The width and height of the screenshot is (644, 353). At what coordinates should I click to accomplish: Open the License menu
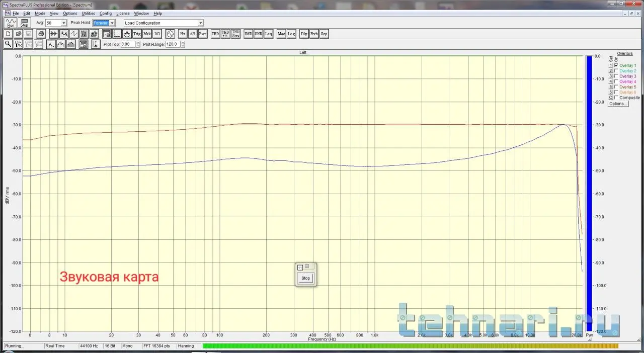123,14
